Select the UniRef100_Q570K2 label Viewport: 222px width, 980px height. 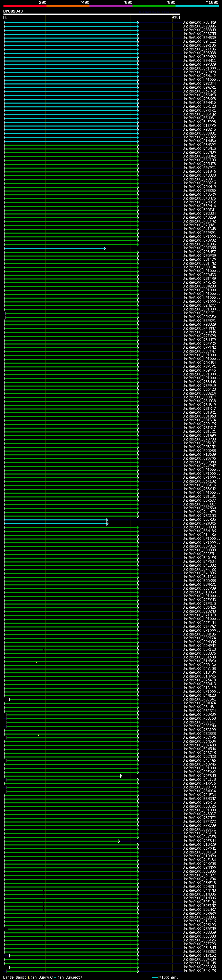199,91
